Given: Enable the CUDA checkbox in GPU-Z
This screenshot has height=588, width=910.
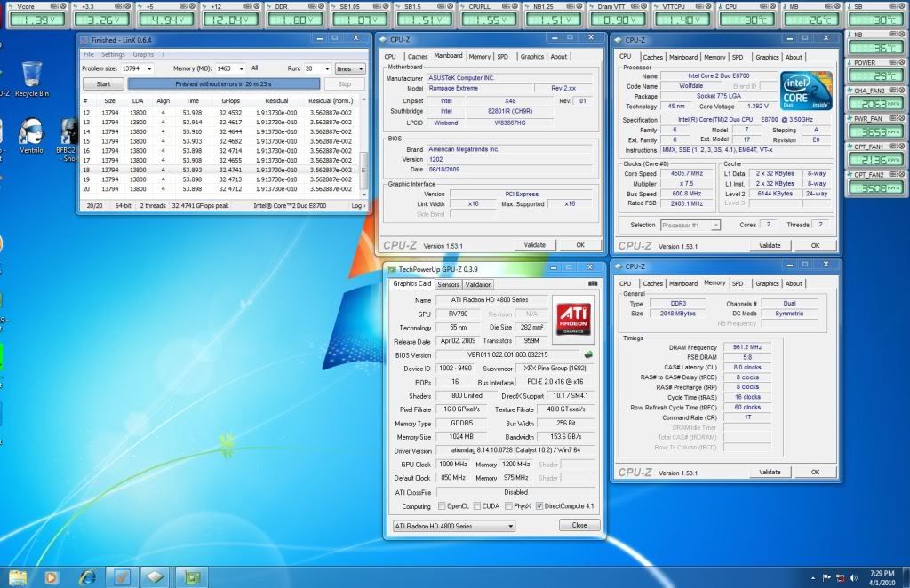Looking at the screenshot, I should click(477, 506).
